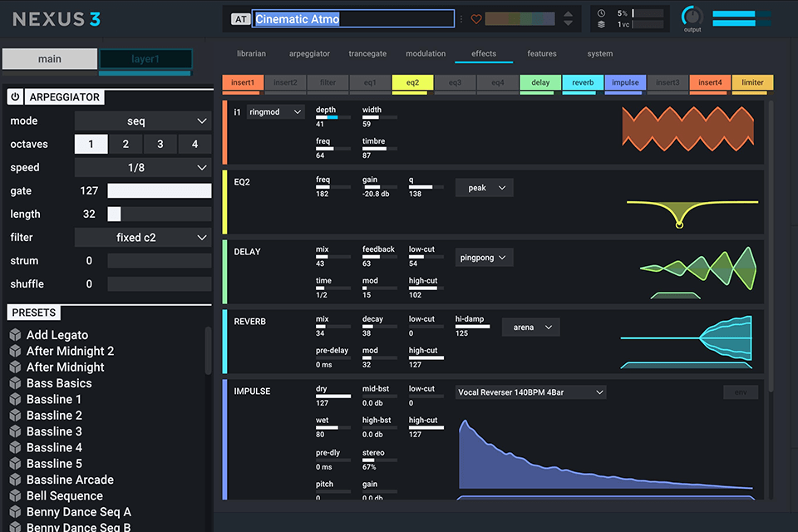Open the arpeggiator mode dropdown

point(143,121)
